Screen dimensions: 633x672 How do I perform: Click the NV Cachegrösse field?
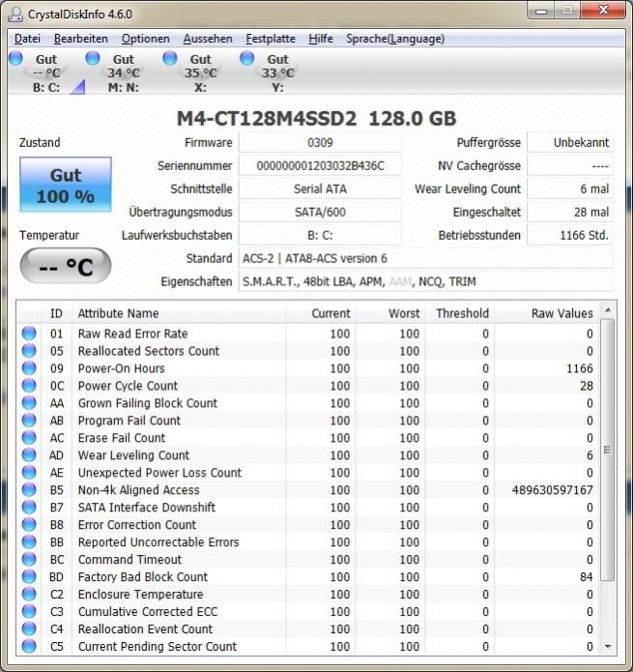click(570, 166)
